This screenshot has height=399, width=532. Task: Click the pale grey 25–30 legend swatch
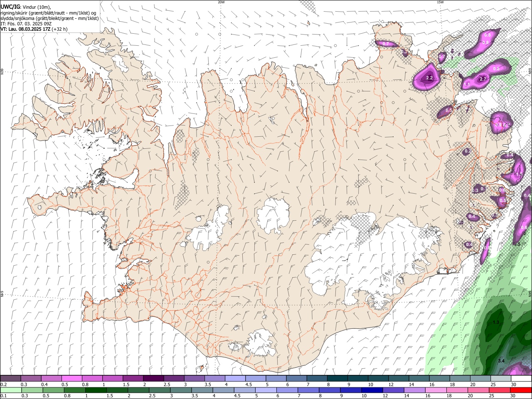pyautogui.click(x=501, y=379)
